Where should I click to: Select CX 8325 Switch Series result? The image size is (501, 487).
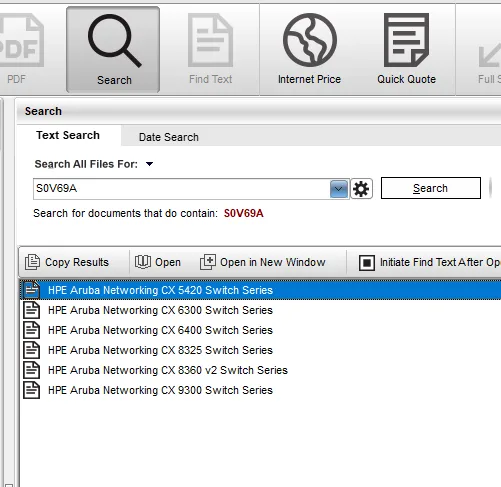click(261, 350)
